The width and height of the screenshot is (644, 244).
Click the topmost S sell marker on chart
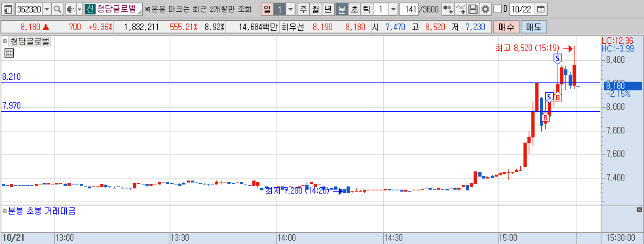[558, 59]
